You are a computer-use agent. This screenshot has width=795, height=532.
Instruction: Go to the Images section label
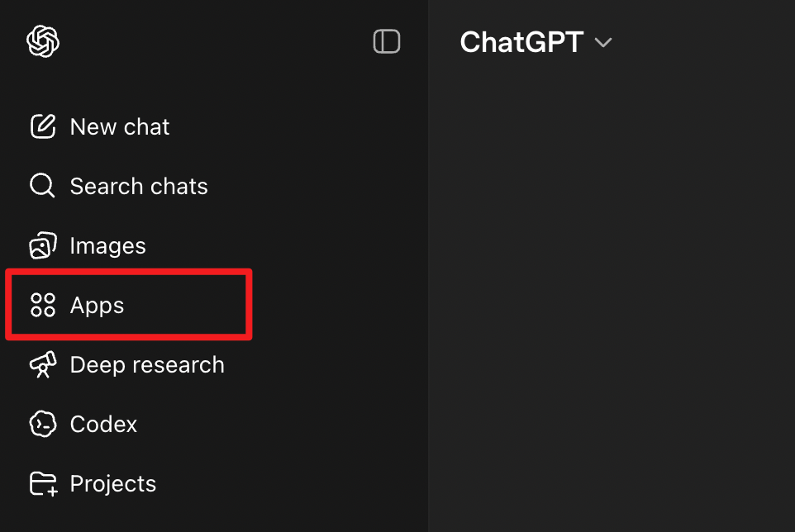click(107, 245)
